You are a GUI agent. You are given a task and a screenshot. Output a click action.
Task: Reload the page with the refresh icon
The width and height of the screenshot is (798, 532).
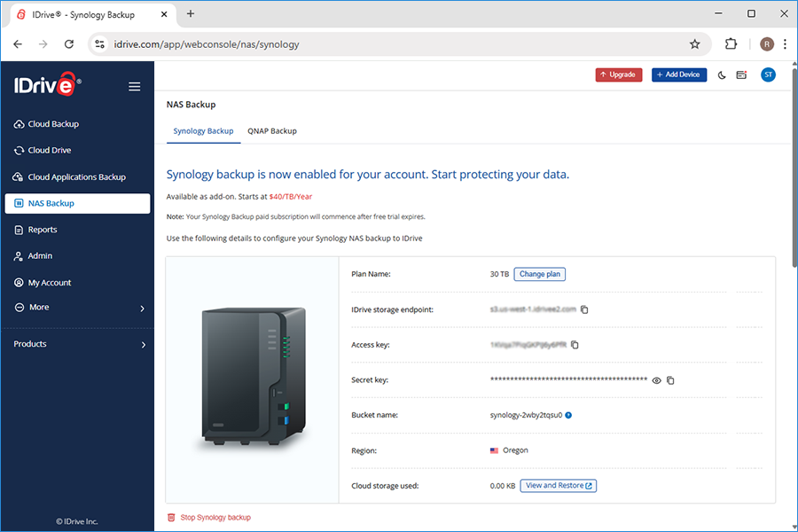(69, 44)
